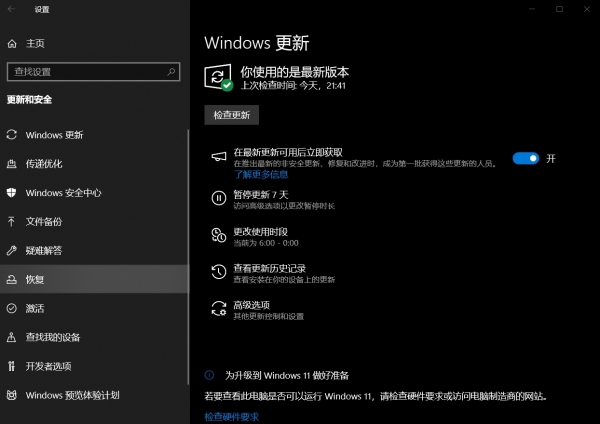The width and height of the screenshot is (600, 424).
Task: Click the sync icon beside Windows 更新 in sidebar
Action: (11, 135)
